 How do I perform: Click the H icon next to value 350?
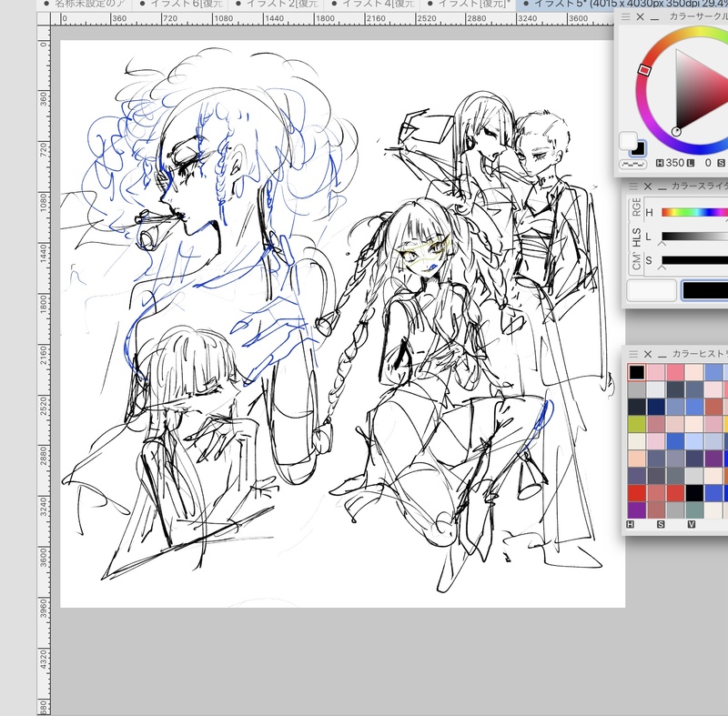tap(661, 163)
